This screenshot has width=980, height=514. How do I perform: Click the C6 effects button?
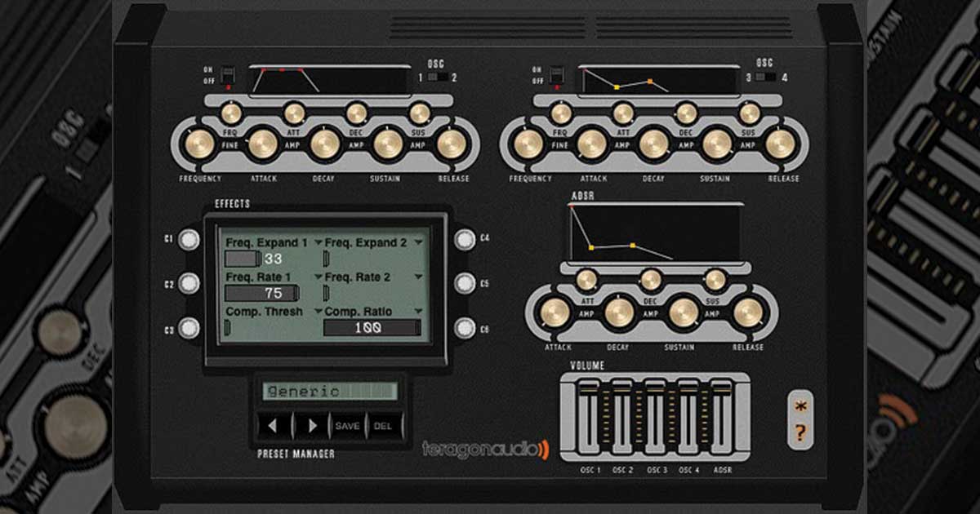click(x=465, y=328)
